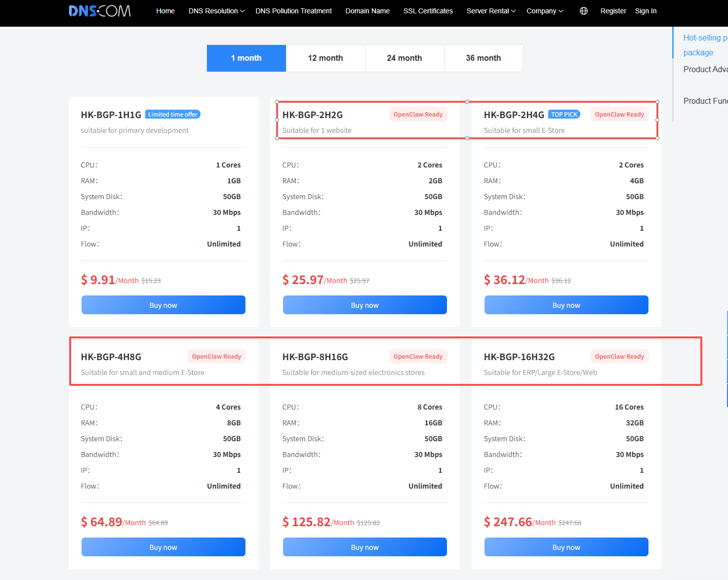Click the Limited time offer badge
The image size is (728, 580).
[x=173, y=115]
